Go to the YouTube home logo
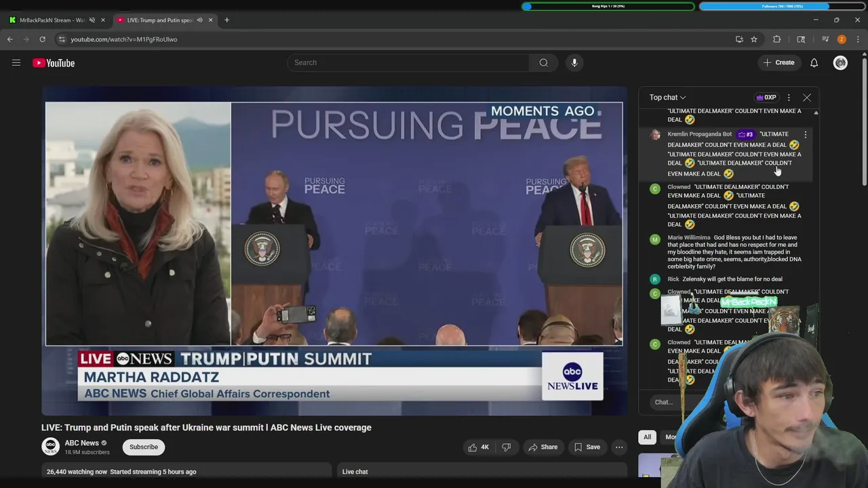This screenshot has height=488, width=868. coord(54,63)
